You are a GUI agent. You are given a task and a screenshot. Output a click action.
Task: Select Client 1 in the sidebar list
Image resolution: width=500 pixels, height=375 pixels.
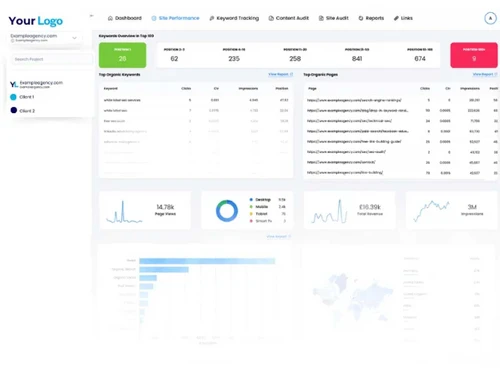coord(22,97)
